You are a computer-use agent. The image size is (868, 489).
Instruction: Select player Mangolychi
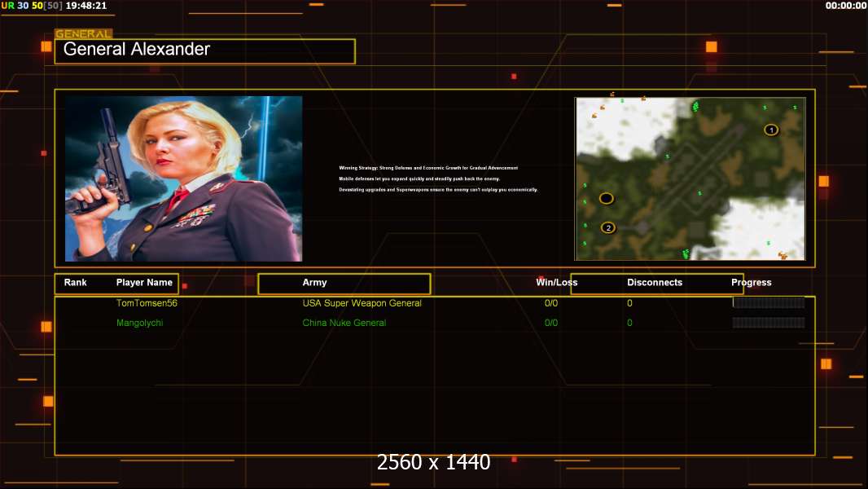(x=139, y=323)
